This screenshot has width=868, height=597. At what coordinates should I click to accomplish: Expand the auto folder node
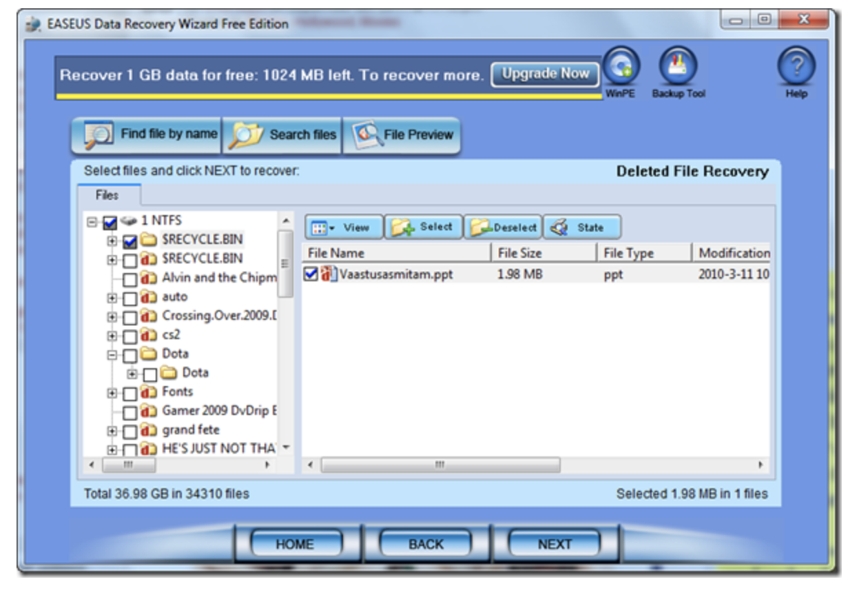click(x=112, y=298)
